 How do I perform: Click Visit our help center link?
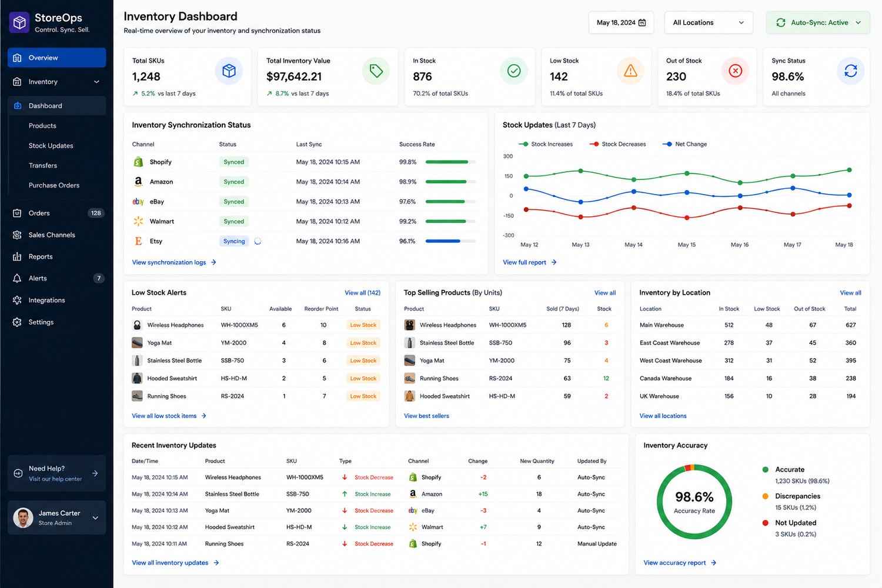(55, 479)
